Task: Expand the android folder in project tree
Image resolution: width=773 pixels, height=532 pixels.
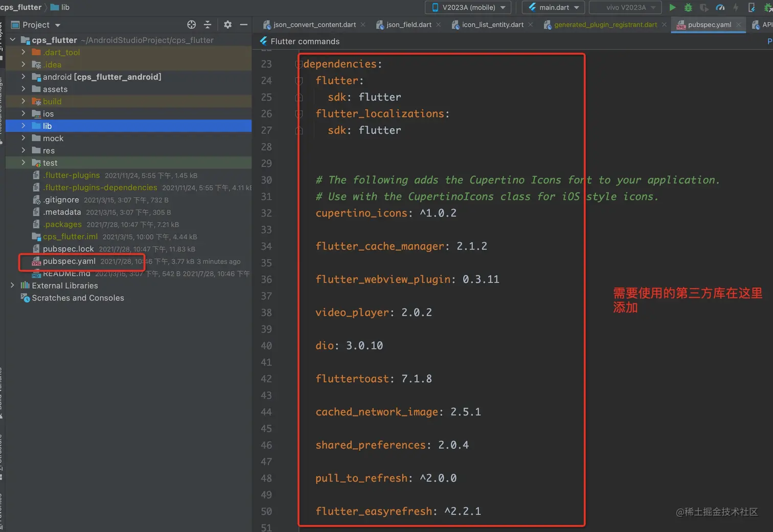Action: coord(24,77)
